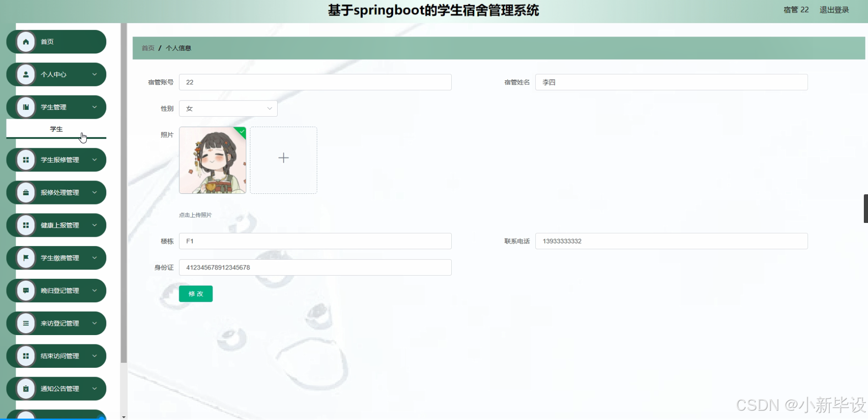Expand the 健康上报管理 menu chevron

95,225
